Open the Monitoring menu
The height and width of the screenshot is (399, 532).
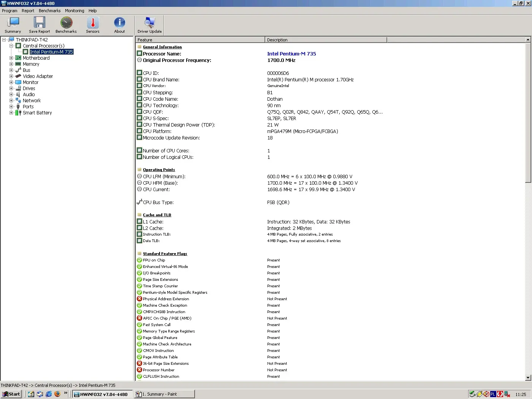coord(74,11)
